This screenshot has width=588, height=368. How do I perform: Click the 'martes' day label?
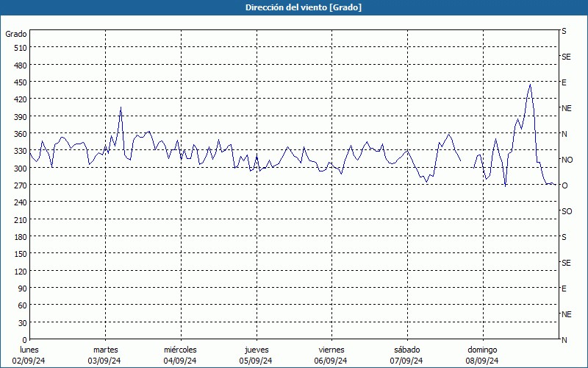(106, 350)
